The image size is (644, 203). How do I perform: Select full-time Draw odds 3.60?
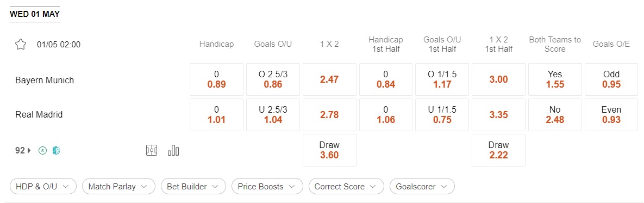point(329,150)
